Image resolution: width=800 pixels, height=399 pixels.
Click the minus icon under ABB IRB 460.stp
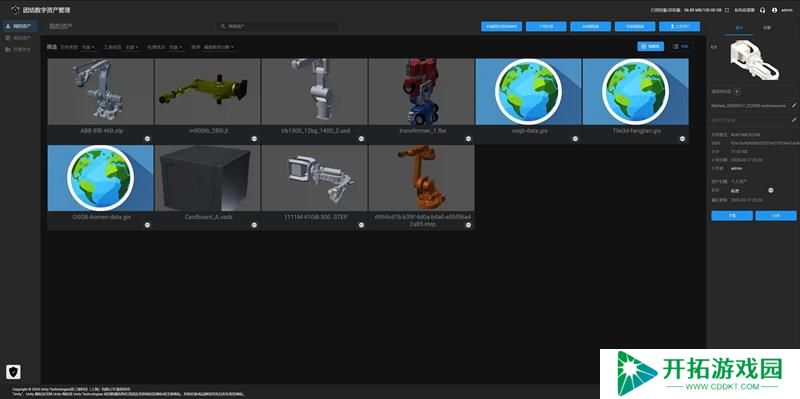[x=147, y=139]
